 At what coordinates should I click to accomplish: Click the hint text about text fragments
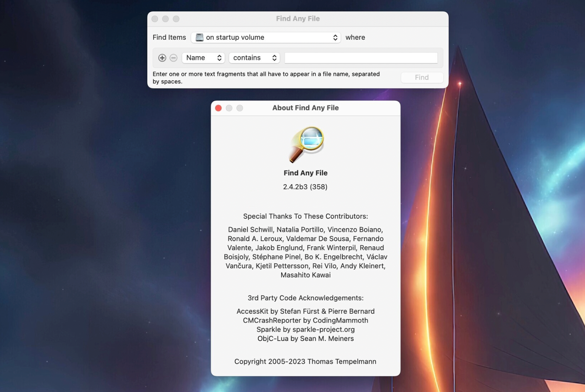tap(266, 78)
